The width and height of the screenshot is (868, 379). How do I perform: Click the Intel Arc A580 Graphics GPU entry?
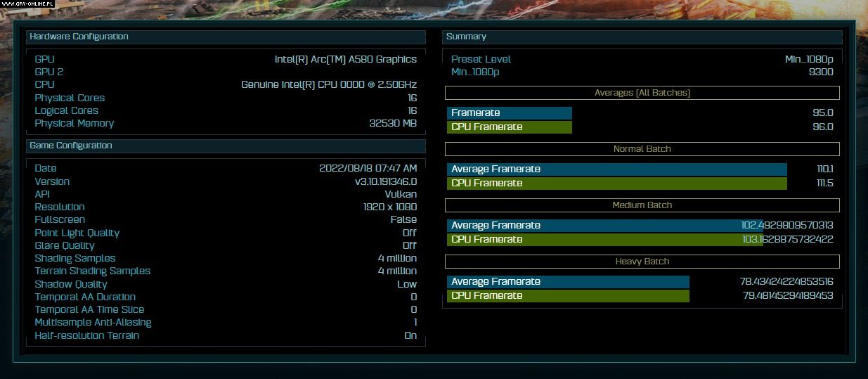[345, 60]
